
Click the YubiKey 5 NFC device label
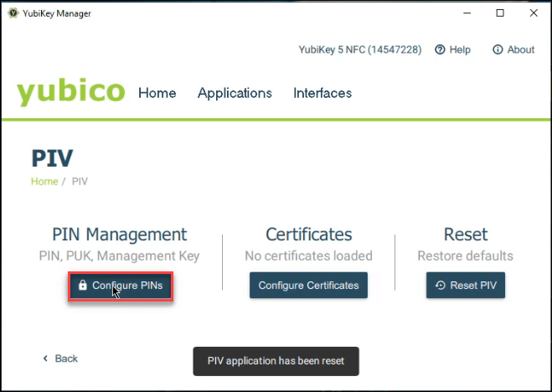359,50
